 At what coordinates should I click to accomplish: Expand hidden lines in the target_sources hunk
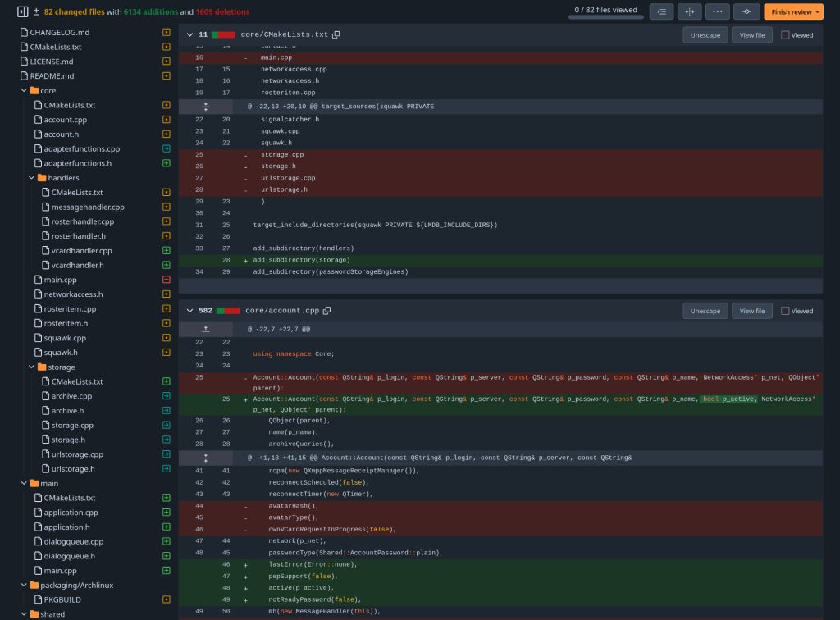pos(205,106)
